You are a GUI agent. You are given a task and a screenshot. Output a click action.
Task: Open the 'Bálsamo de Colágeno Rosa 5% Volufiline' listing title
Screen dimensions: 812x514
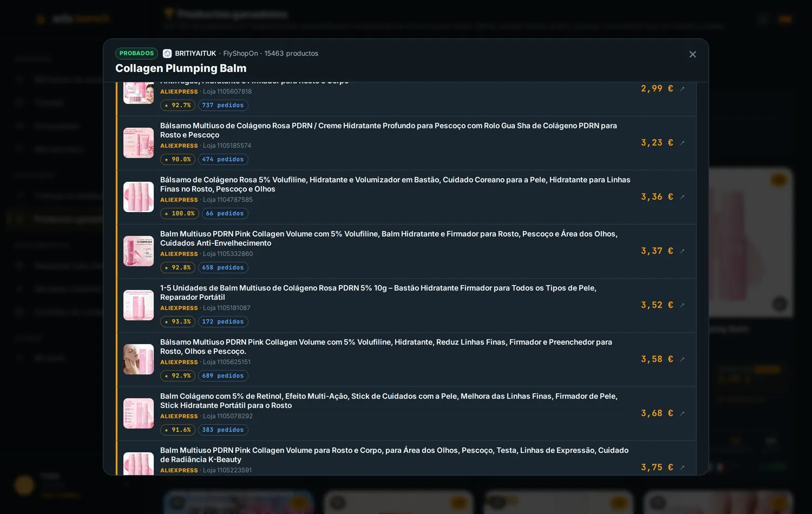395,184
